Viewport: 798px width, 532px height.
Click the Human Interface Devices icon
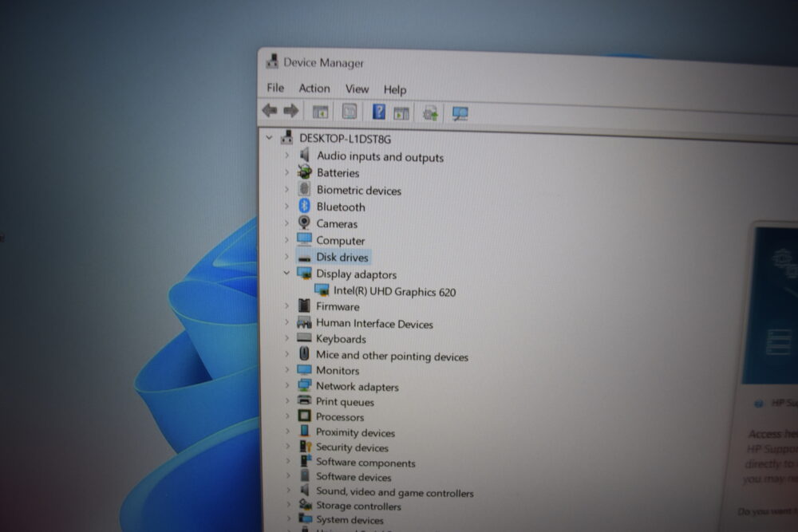coord(304,322)
